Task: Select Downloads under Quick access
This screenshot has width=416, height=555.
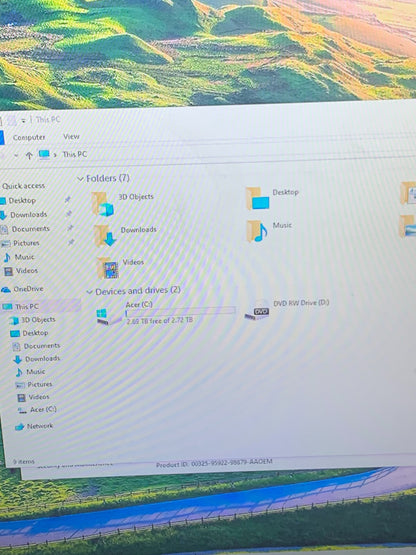Action: 28,214
